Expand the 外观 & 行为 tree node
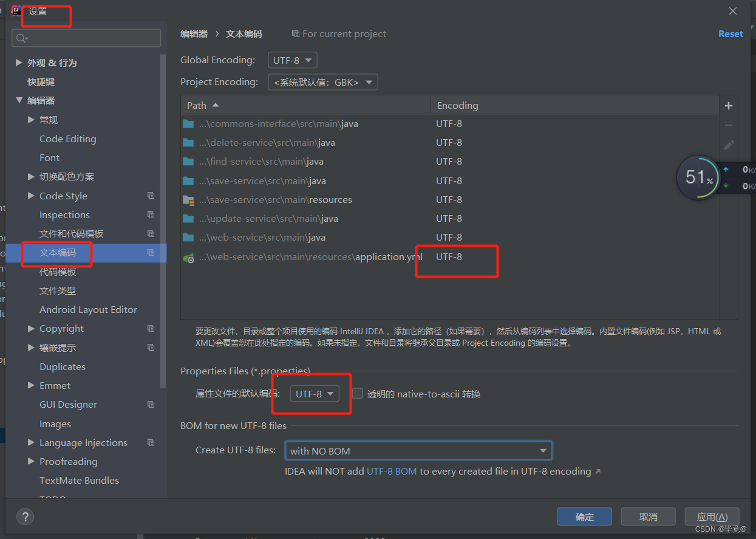This screenshot has height=539, width=756. 19,63
